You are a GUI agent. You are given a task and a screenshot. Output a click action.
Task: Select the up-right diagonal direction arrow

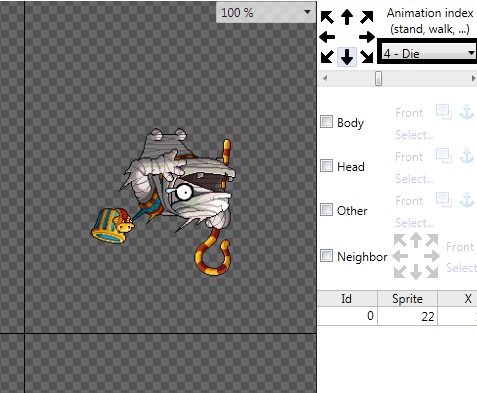[367, 17]
